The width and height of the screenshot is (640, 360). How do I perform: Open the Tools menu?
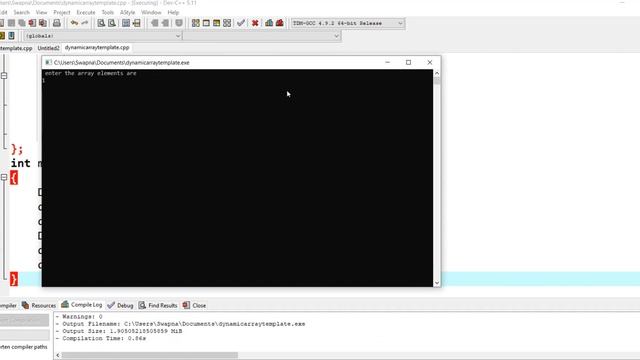(x=107, y=13)
